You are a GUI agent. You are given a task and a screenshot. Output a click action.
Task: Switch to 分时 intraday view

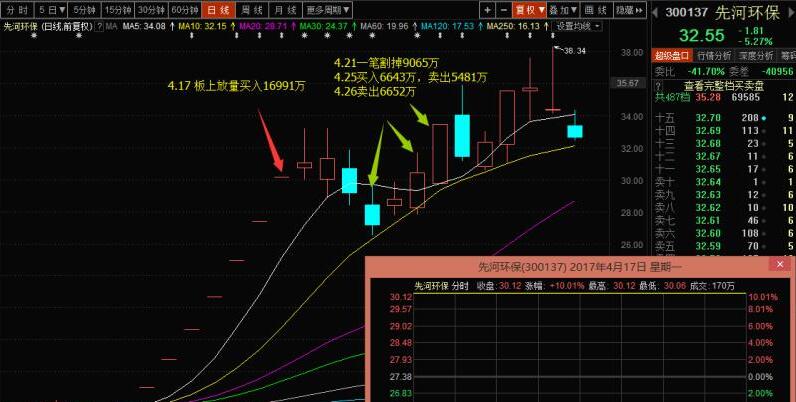(18, 10)
